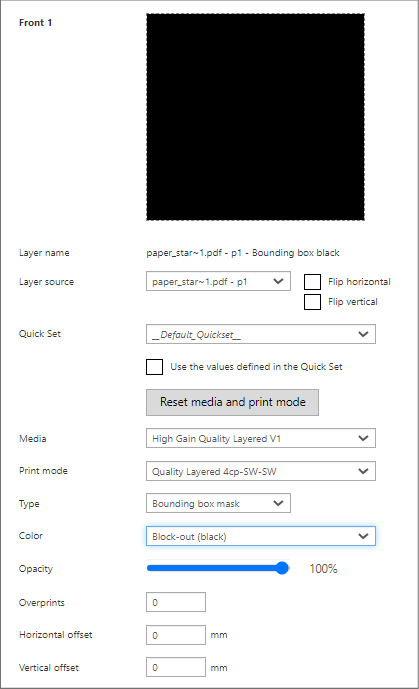This screenshot has height=689, width=419.
Task: Click the chevron arrow on Media box
Action: (x=363, y=438)
